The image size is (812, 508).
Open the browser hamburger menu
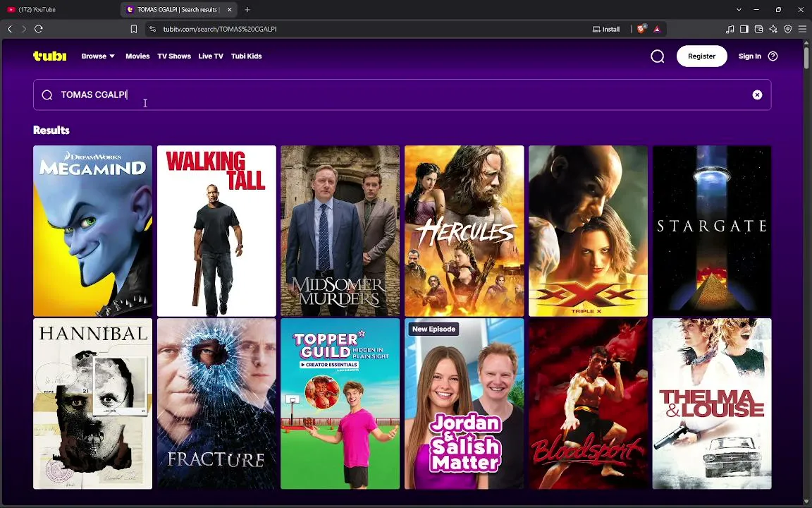802,29
